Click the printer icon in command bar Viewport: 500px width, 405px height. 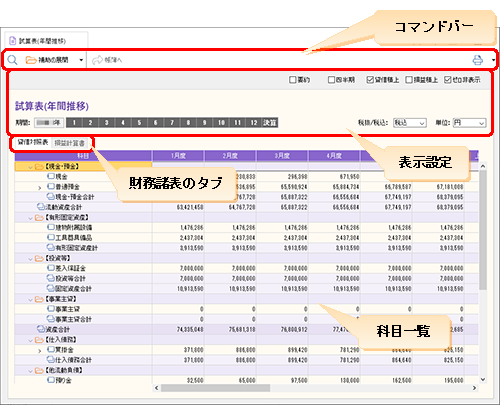478,60
